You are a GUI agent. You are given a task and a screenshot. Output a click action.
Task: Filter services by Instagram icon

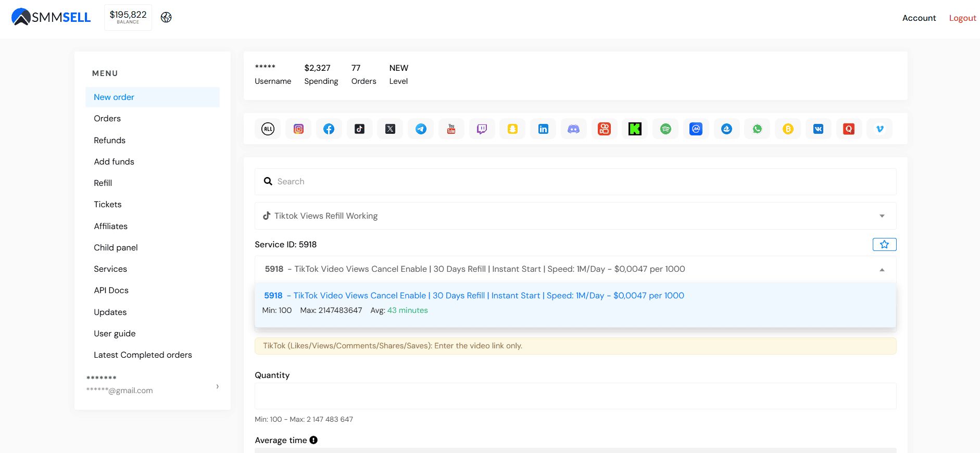tap(298, 129)
